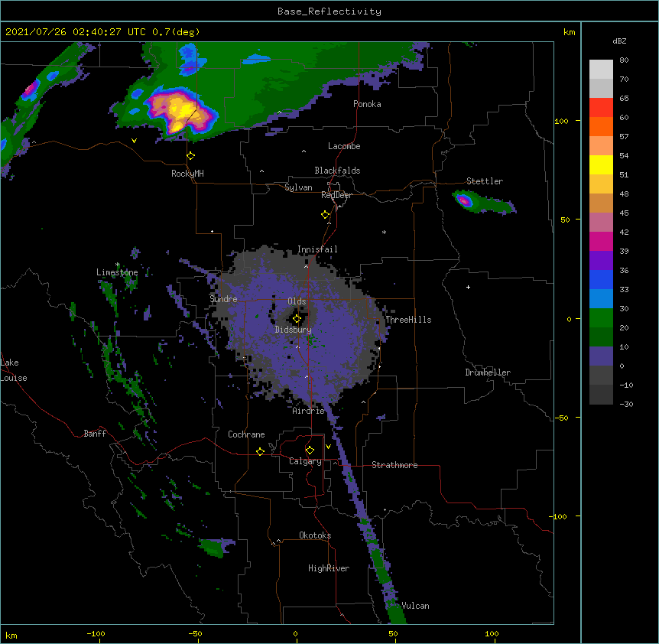Screen dimensions: 659x644
Task: Click the Strathmore town label
Action: (394, 465)
